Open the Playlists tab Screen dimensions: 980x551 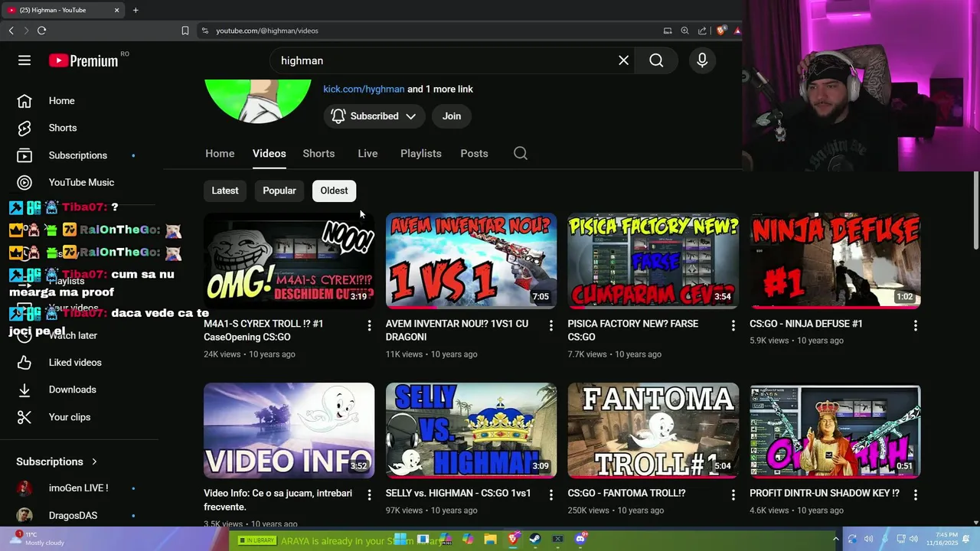[x=421, y=153]
